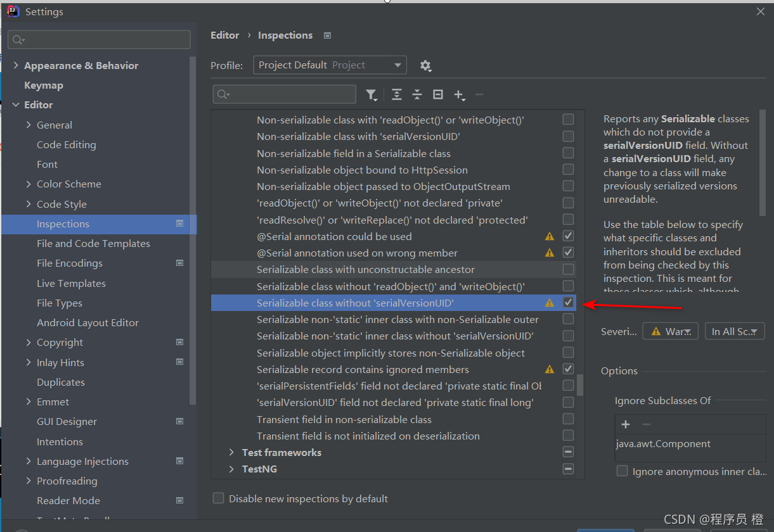
Task: Expand the Color Scheme node
Action: [x=29, y=184]
